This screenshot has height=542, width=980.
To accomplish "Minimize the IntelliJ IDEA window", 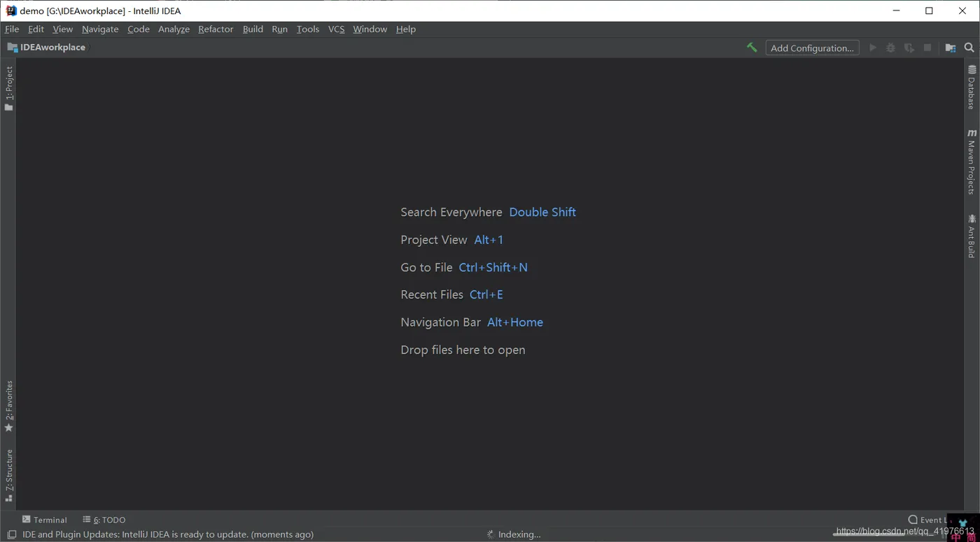I will tap(897, 10).
